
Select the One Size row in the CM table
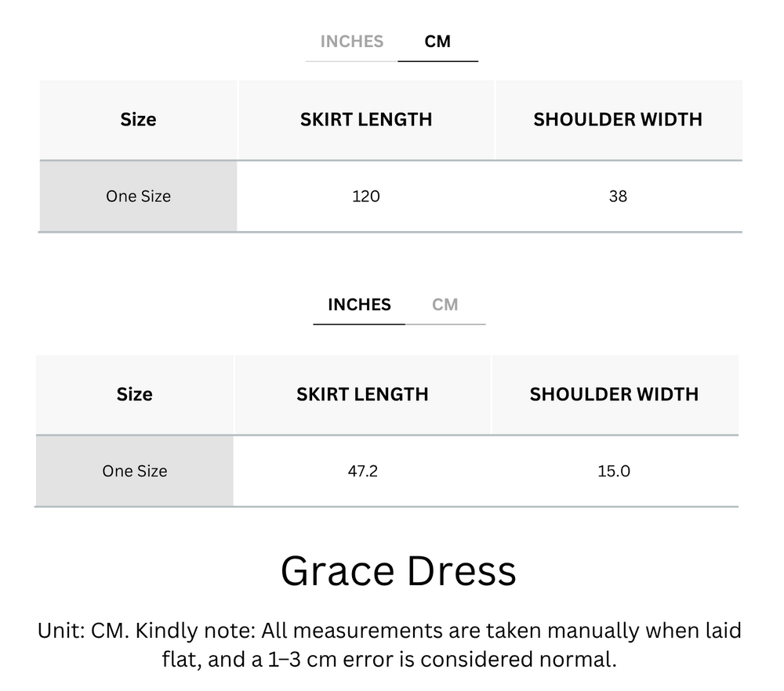click(138, 196)
